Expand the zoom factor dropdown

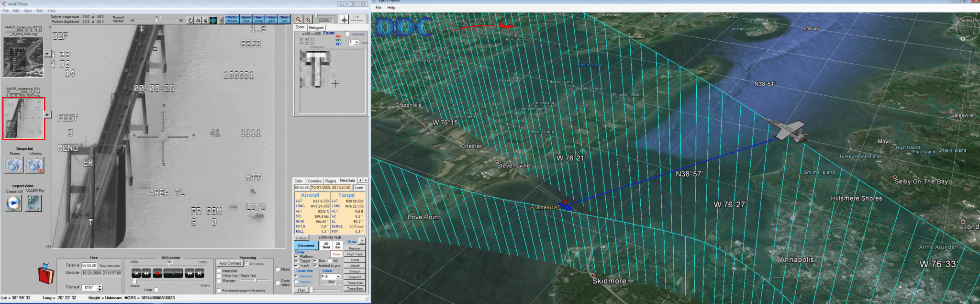[356, 43]
